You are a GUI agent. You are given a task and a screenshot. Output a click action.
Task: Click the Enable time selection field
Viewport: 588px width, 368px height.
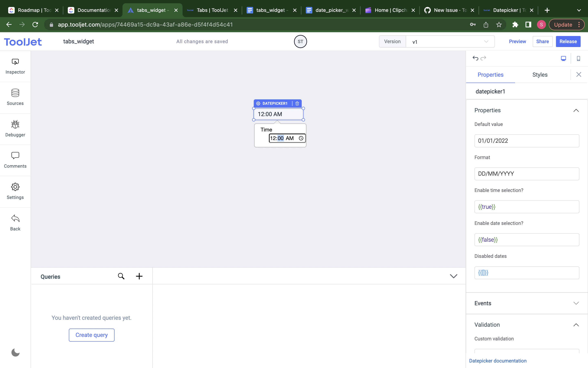click(x=527, y=207)
